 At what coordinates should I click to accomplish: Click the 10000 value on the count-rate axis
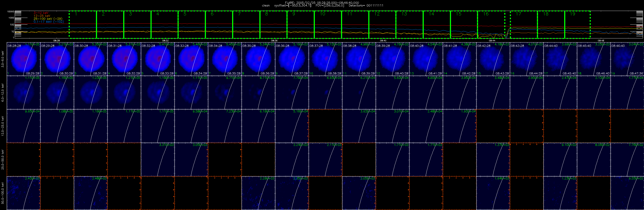tap(11, 11)
